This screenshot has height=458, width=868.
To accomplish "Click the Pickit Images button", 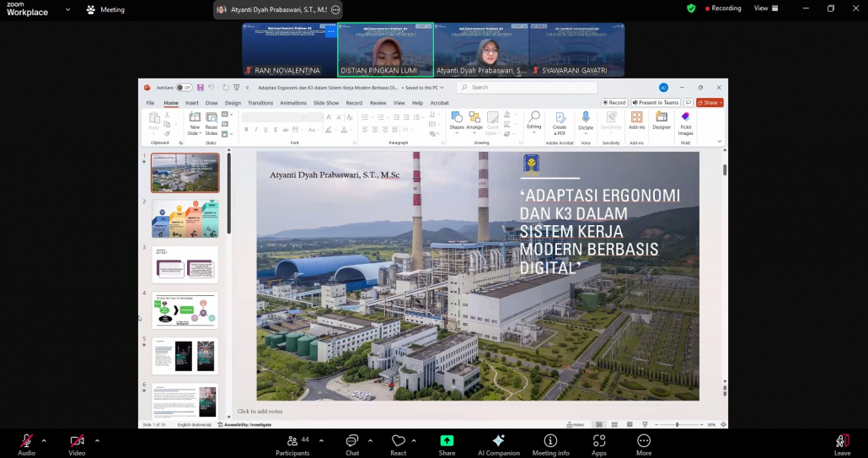I will coord(685,123).
